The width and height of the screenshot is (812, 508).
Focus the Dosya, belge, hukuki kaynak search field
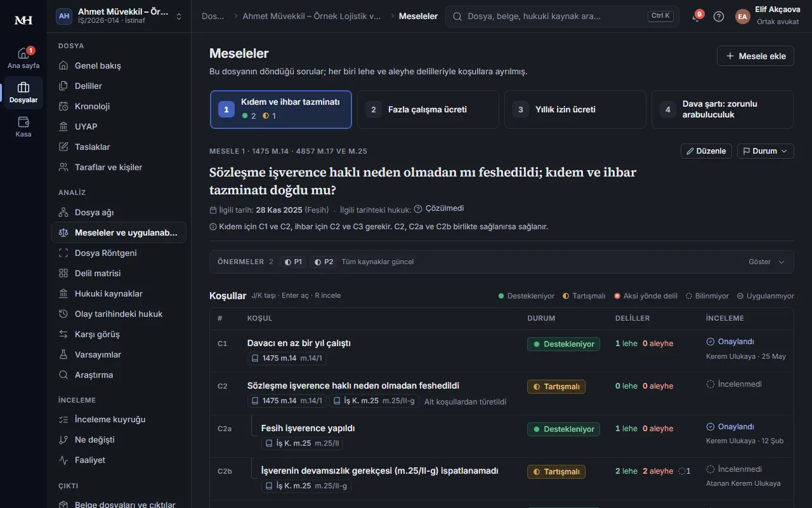(x=562, y=17)
